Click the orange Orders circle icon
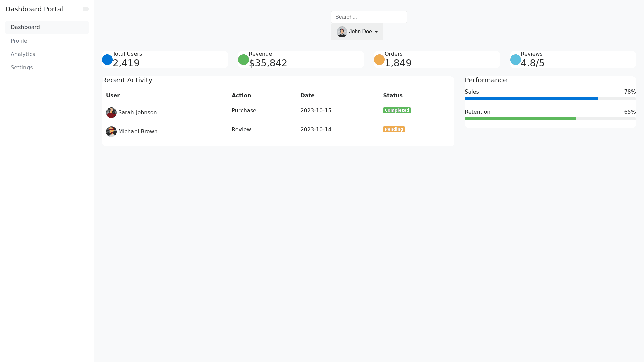Screen dimensions: 644x362 click(x=379, y=60)
